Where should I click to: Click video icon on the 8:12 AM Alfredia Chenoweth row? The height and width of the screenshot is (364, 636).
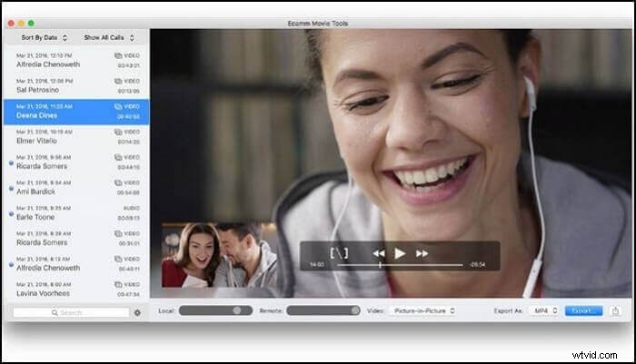coord(118,259)
